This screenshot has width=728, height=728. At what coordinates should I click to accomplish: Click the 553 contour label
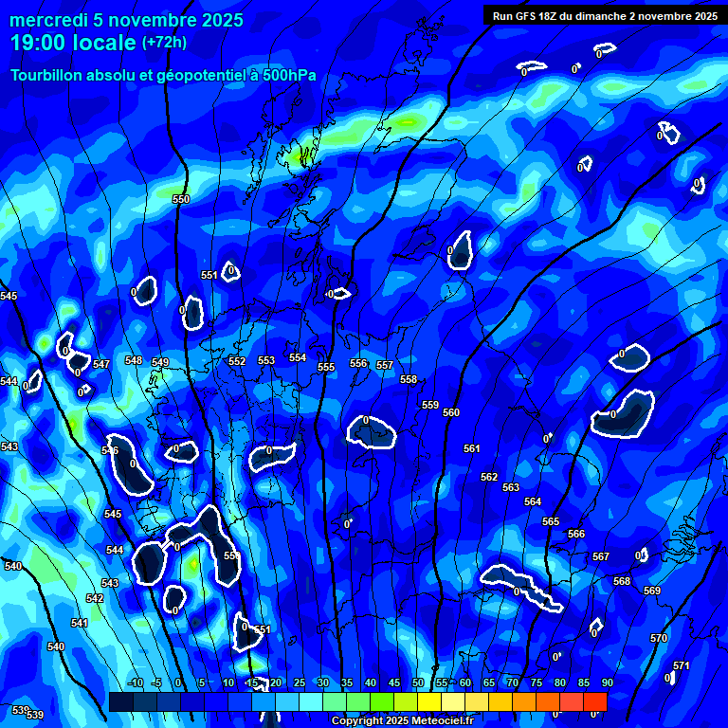click(x=266, y=360)
